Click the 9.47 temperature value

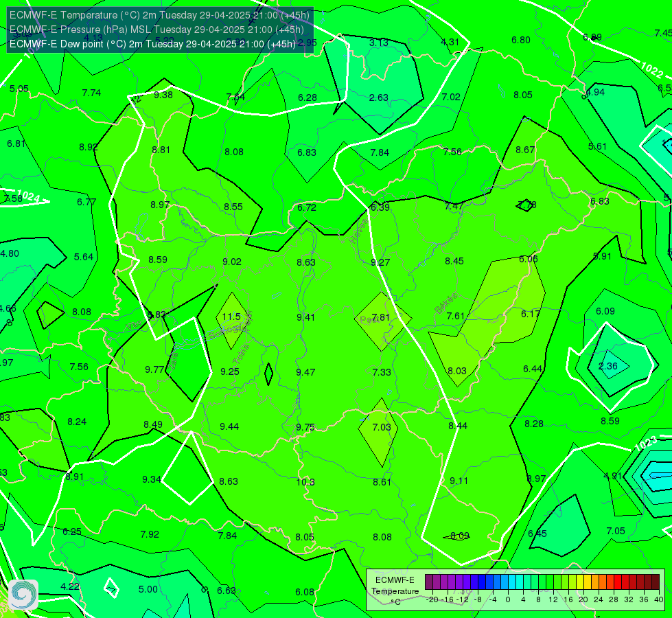pyautogui.click(x=305, y=372)
